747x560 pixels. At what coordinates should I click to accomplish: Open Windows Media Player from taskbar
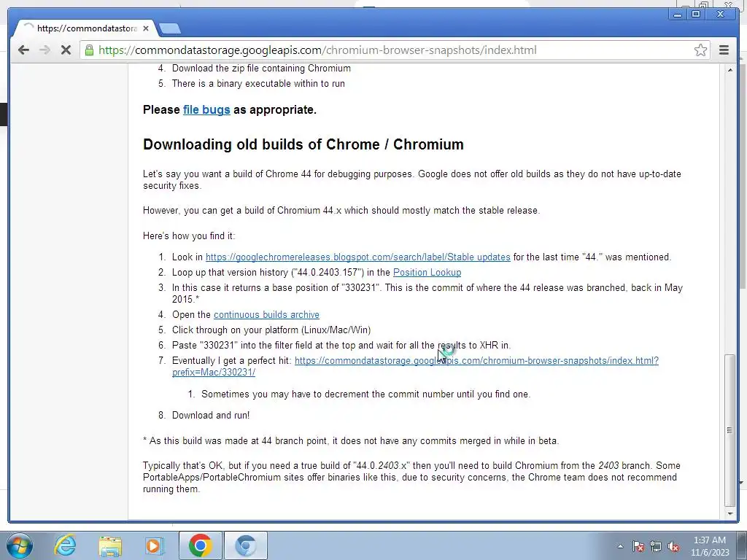point(154,545)
